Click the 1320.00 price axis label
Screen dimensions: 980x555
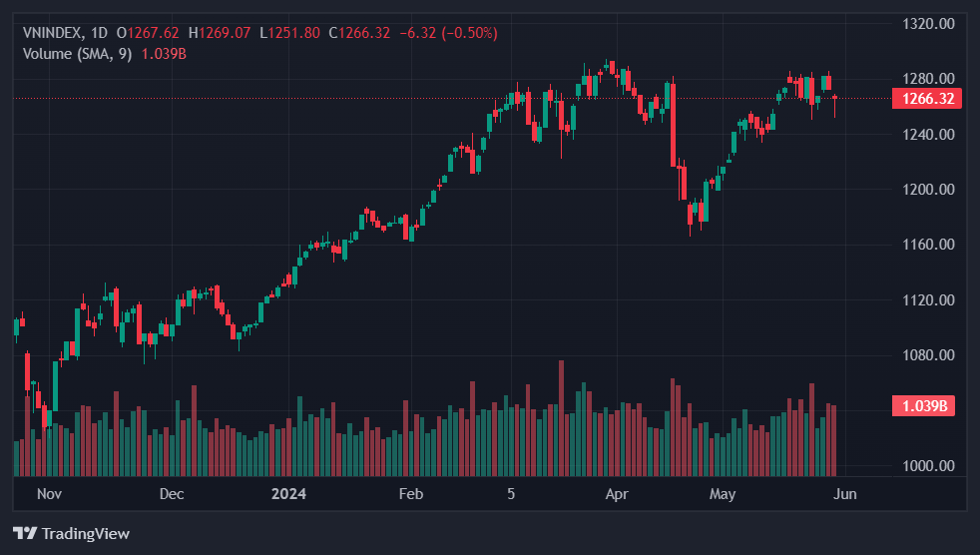tap(928, 23)
